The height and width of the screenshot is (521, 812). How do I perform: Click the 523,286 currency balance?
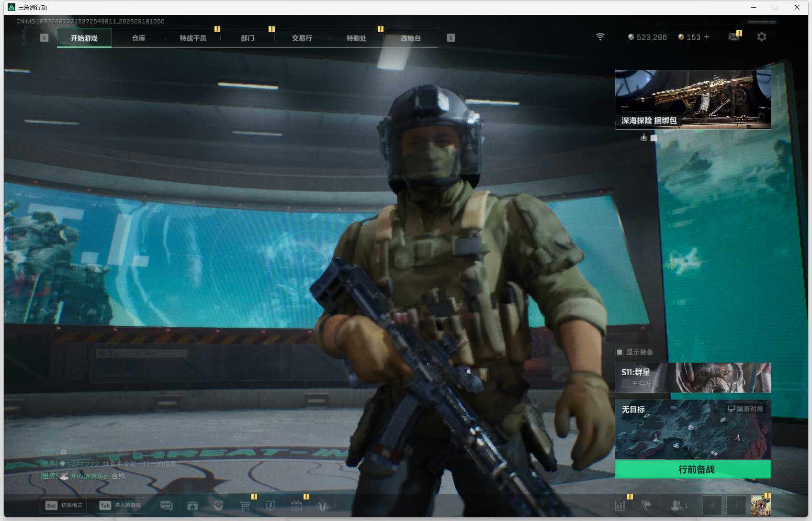pos(652,37)
